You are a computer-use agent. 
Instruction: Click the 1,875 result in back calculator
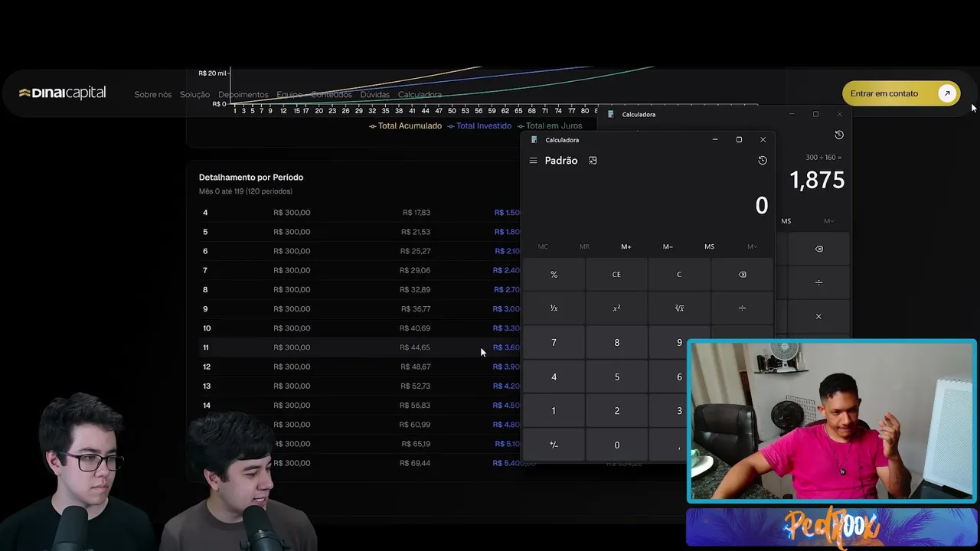817,180
